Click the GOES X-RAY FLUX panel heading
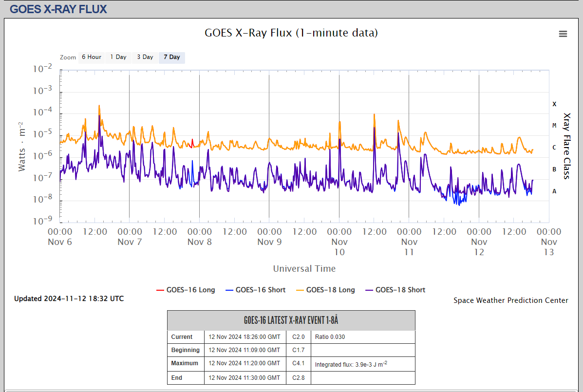This screenshot has width=583, height=392. (x=58, y=9)
